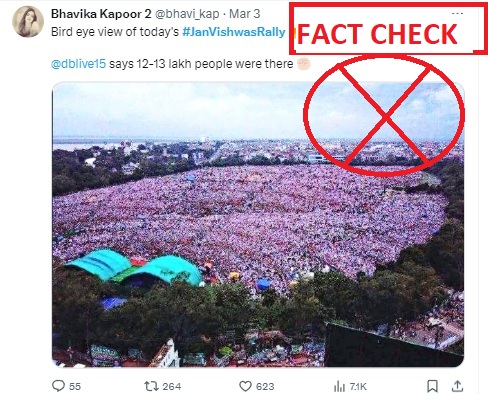Click the @bhavi_kap handle
The height and width of the screenshot is (408, 488).
(187, 14)
